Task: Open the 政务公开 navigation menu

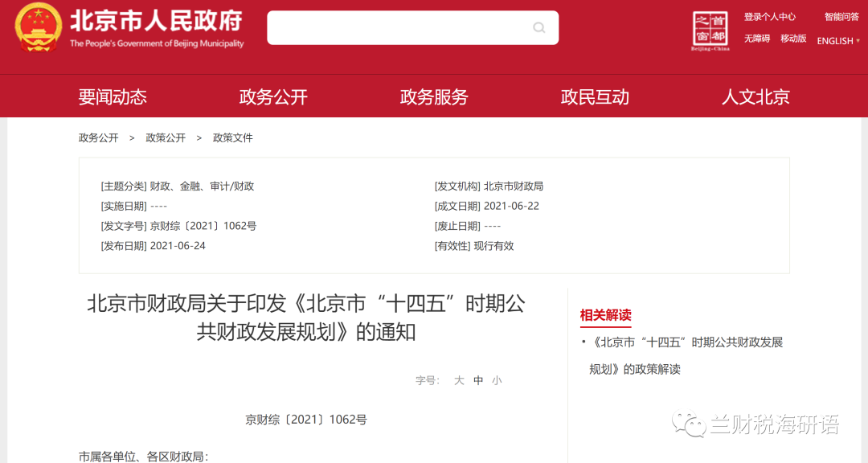Action: [x=273, y=97]
